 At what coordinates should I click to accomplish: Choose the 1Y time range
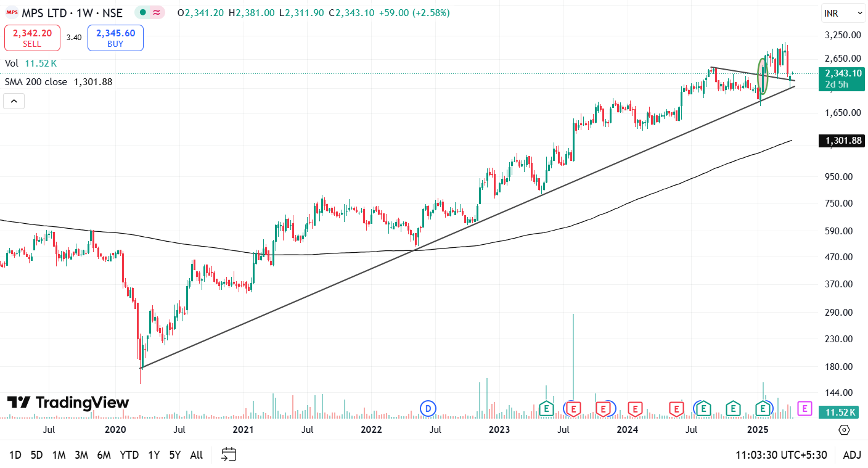click(154, 455)
